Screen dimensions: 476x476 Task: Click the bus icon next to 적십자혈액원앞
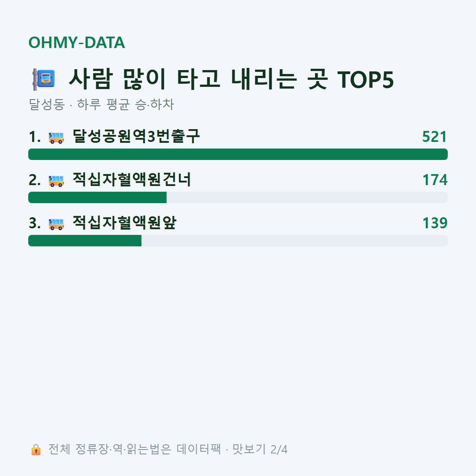[x=56, y=224]
